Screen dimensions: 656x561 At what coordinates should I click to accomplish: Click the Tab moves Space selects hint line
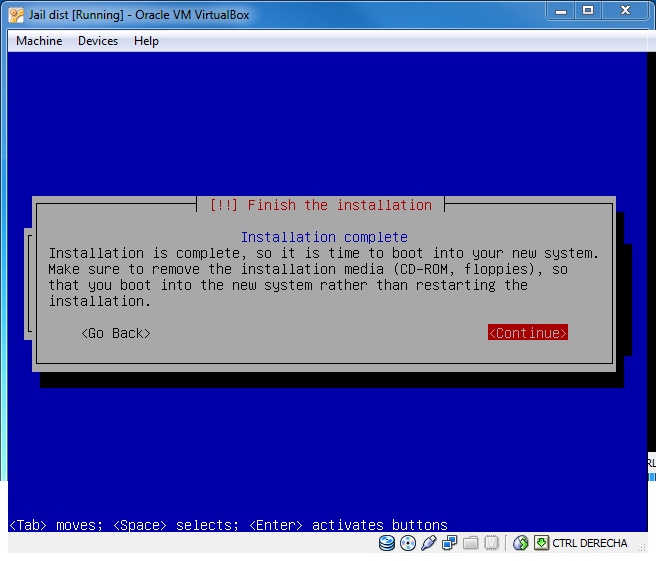click(228, 525)
